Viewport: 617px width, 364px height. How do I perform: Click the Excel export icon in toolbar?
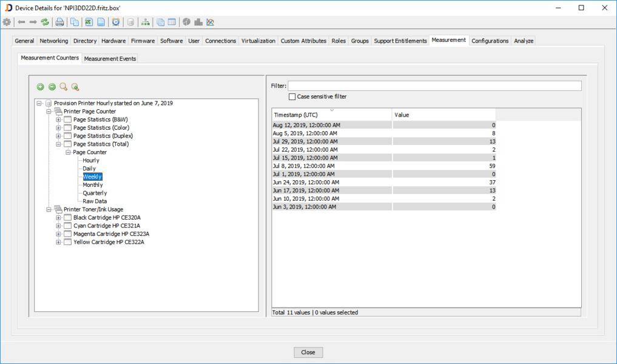coord(89,22)
